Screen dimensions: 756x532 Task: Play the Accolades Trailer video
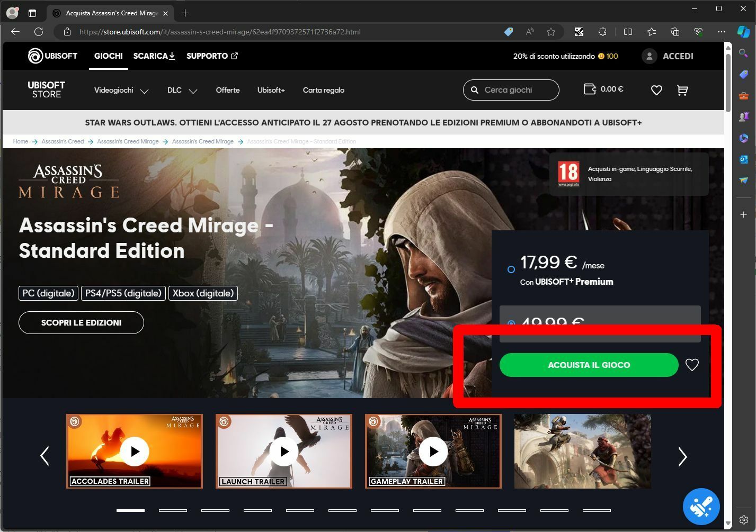135,451
